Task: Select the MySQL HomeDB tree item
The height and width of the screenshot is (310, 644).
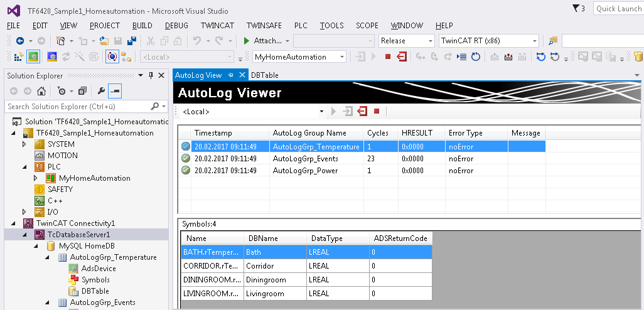Action: click(87, 246)
